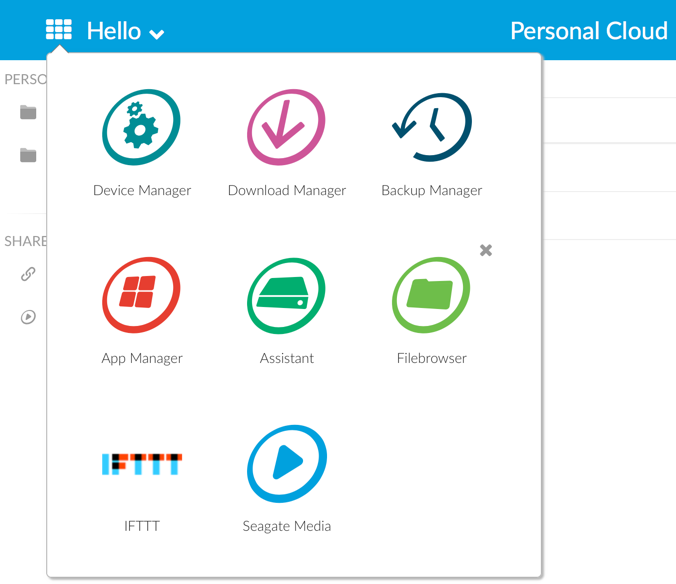Open the red App Manager icon
Viewport: 676px width, 584px height.
[x=141, y=295]
